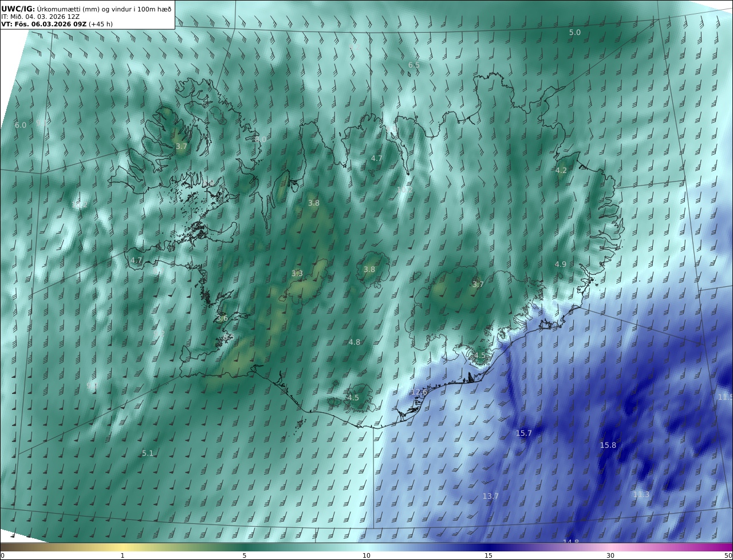This screenshot has height=560, width=733.
Task: Click the colorbar tick label 15
Action: (488, 555)
